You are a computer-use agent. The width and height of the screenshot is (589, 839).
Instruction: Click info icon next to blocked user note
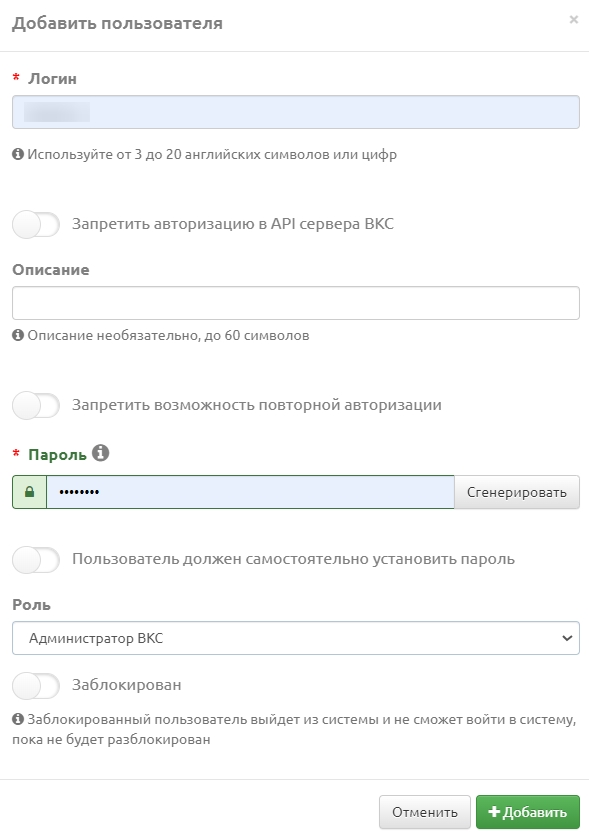[x=18, y=719]
